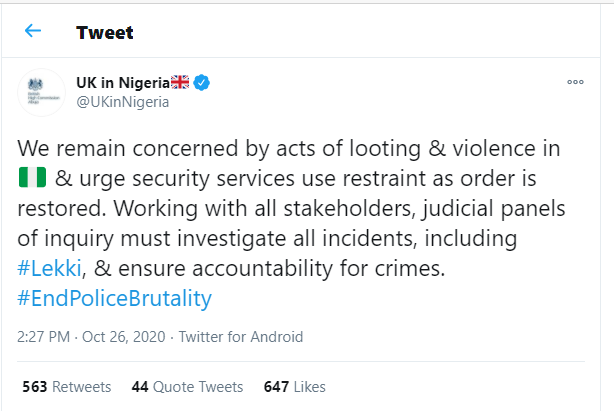
Task: Click the back arrow icon
Action: [x=33, y=31]
